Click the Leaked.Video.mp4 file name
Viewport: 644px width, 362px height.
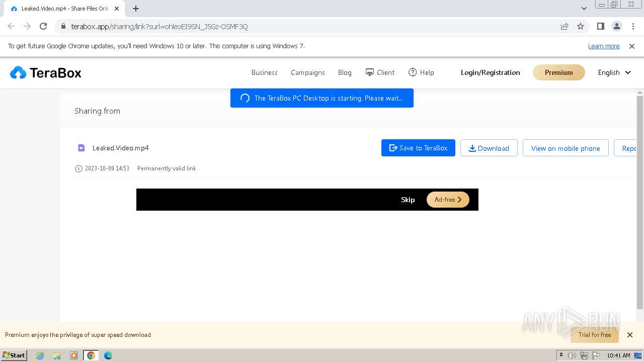[x=121, y=148]
